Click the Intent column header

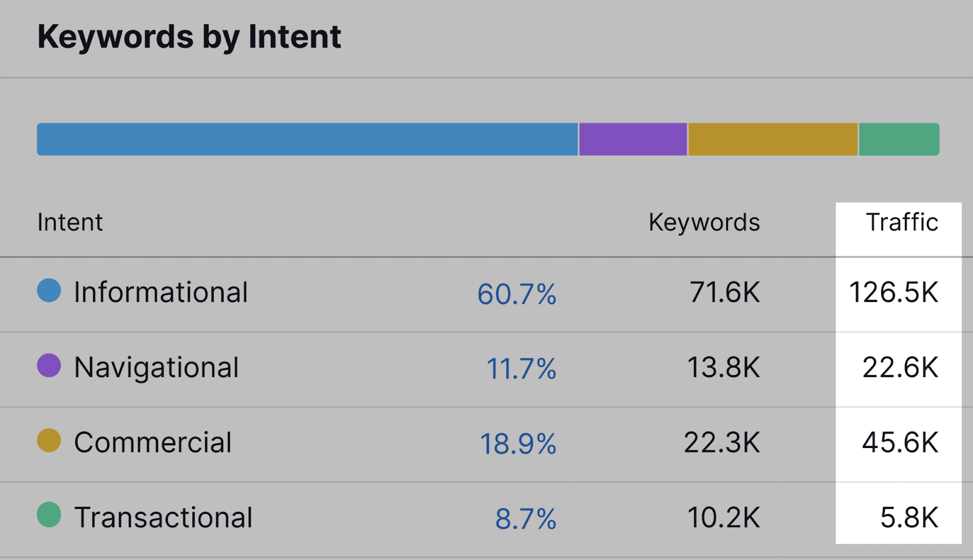[70, 223]
